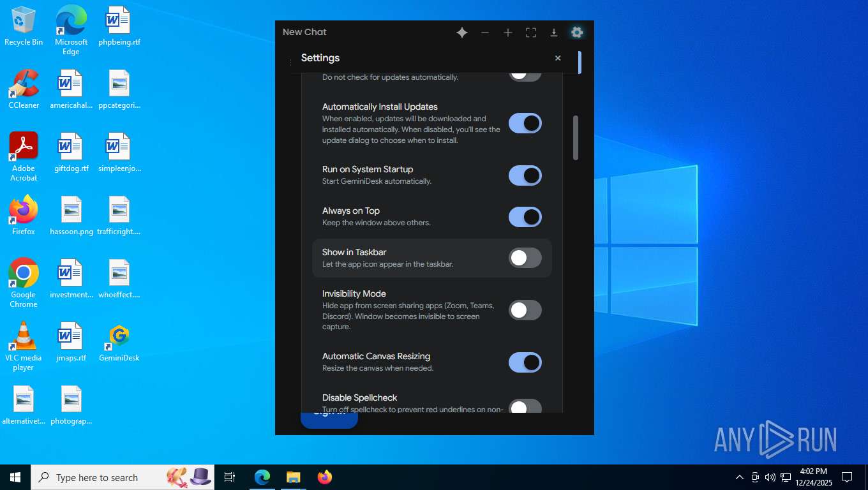Click the camera Meet Now tray icon
The height and width of the screenshot is (490, 868).
point(755,477)
